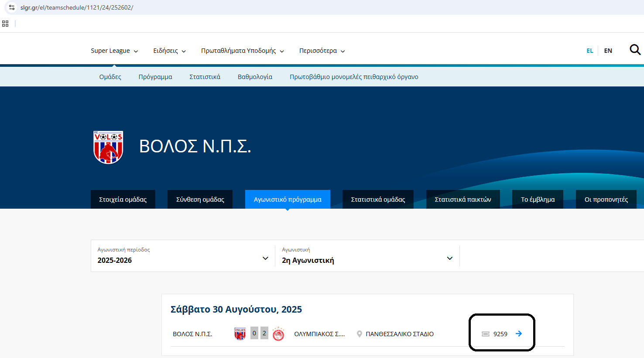Go to Βαθμολογία standings link

coord(255,77)
